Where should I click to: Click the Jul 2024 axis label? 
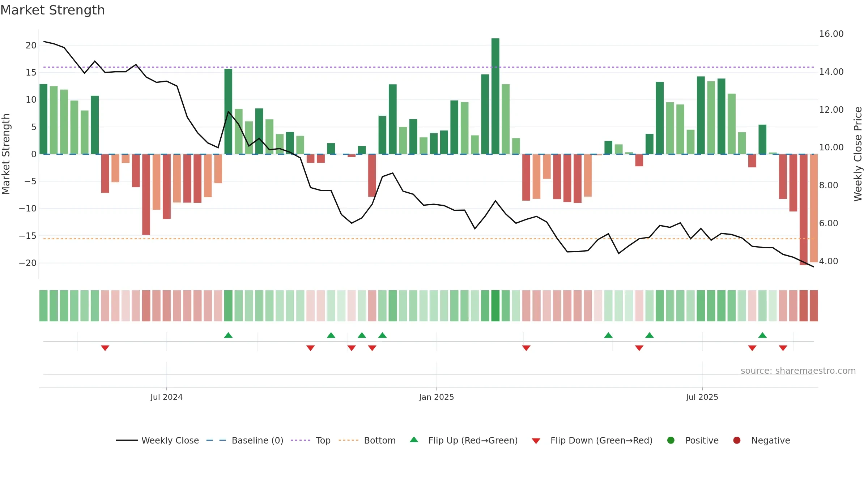coord(166,397)
